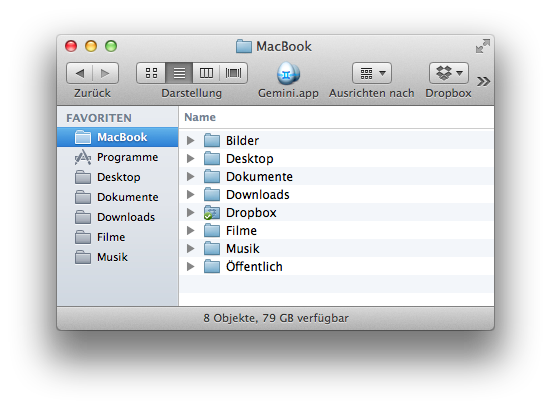
Task: Open the Ausrichten nach dropdown
Action: [x=372, y=73]
